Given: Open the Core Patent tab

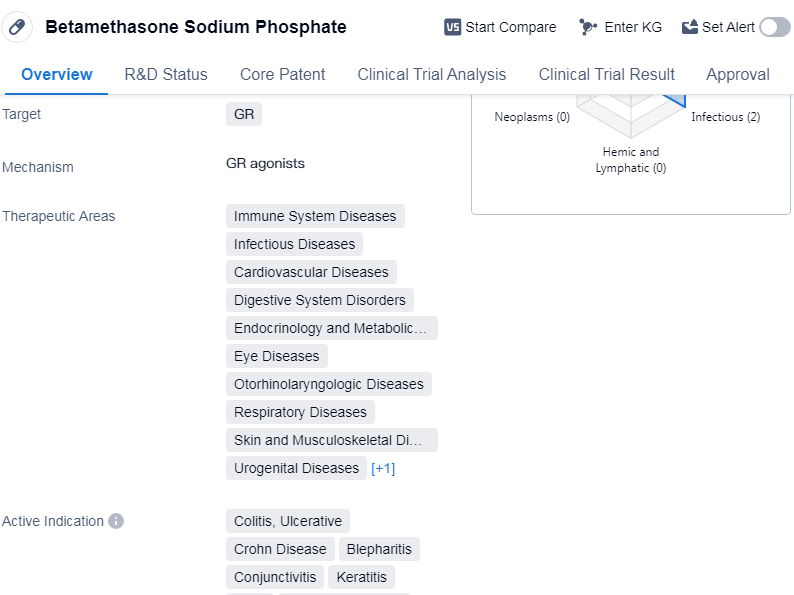Looking at the screenshot, I should (x=283, y=74).
